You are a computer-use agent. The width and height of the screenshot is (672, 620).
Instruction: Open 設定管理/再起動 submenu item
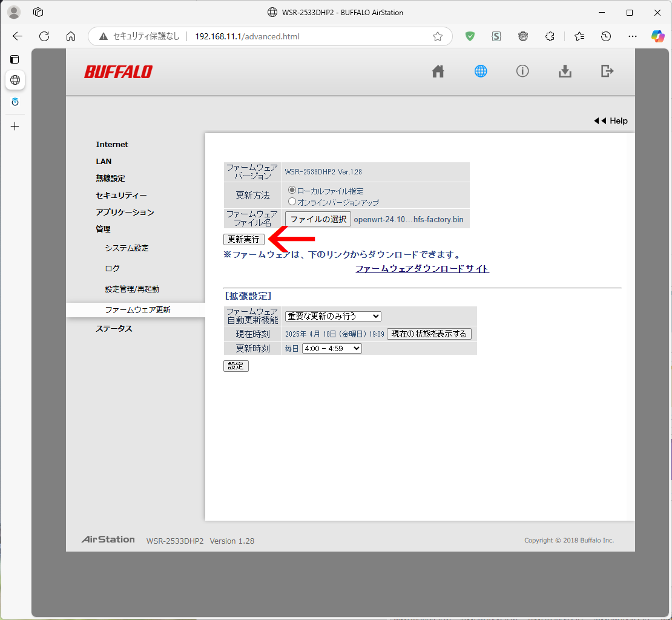(x=132, y=289)
